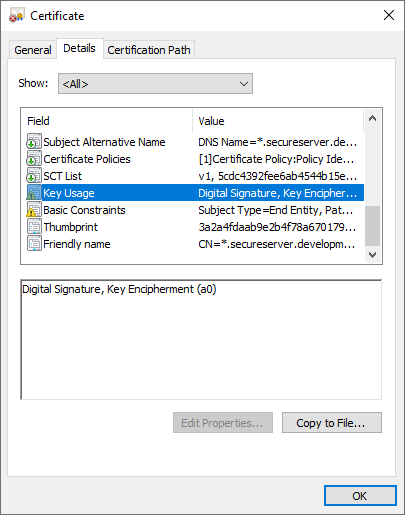Confirm the dialog with OK

[x=360, y=496]
